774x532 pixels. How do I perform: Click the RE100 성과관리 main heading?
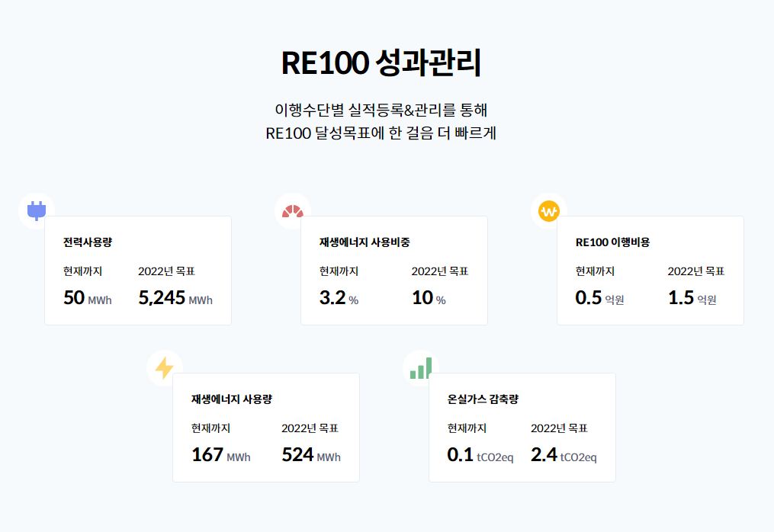[381, 63]
